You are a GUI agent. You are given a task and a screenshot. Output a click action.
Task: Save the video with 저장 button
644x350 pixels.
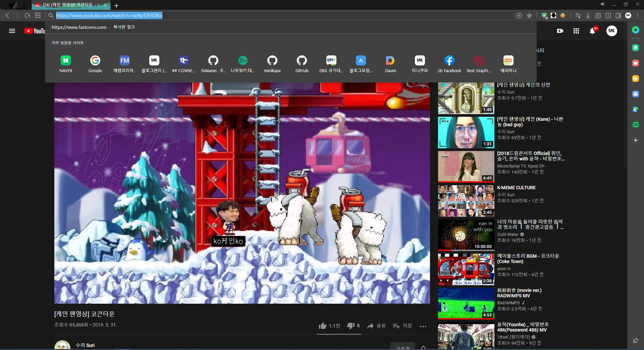(x=402, y=326)
